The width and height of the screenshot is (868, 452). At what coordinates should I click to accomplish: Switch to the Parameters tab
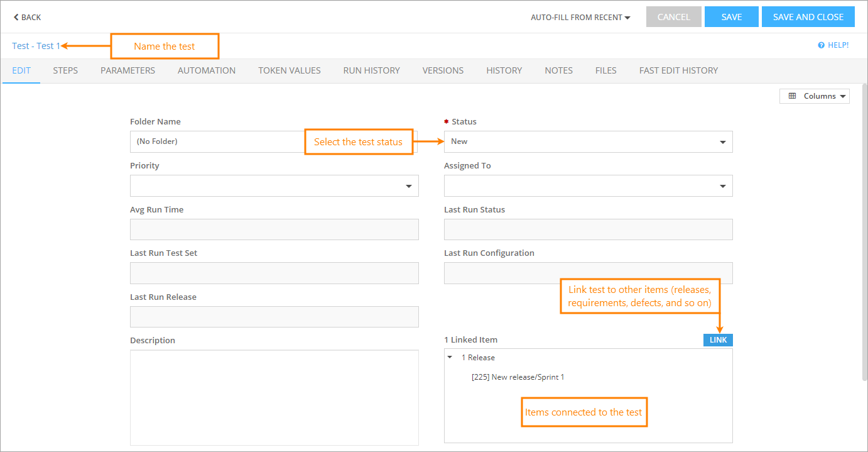[x=127, y=70]
